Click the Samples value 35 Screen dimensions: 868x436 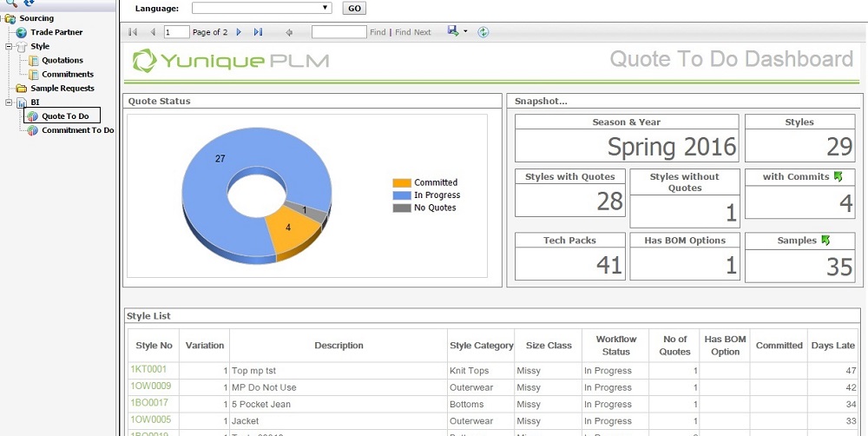(x=839, y=267)
